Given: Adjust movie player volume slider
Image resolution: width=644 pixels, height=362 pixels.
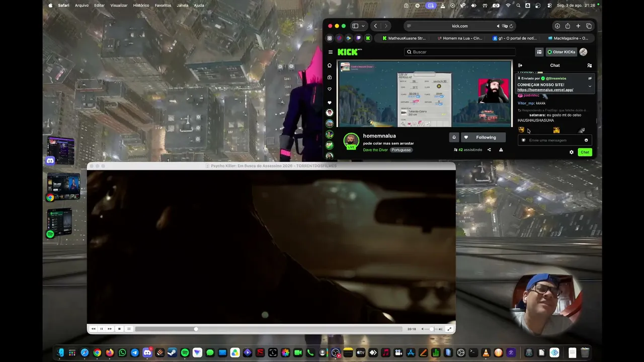Looking at the screenshot, I should point(430,329).
